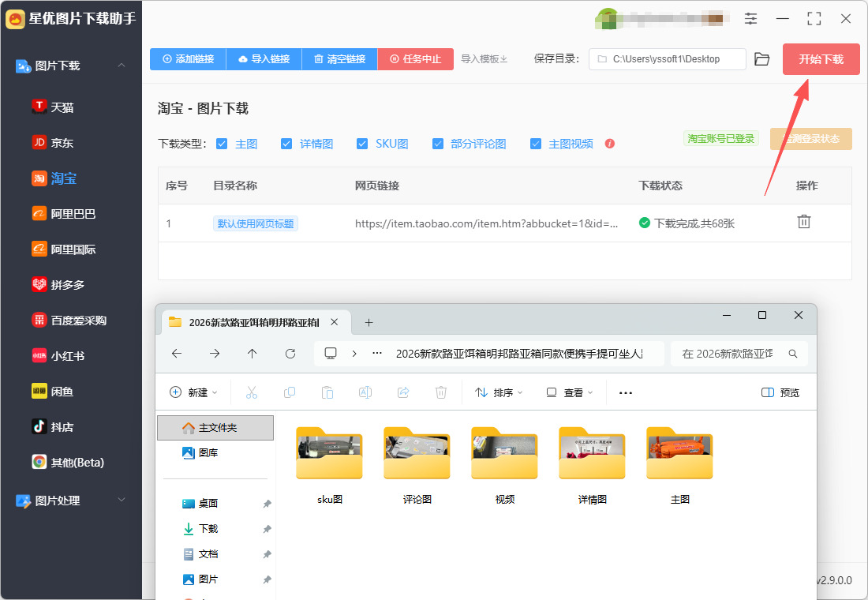Click the Cut icon in File Explorer
Image resolution: width=868 pixels, height=600 pixels.
[x=251, y=392]
